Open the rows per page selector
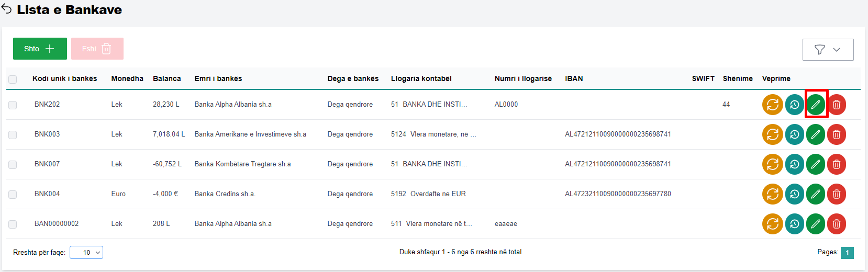Image resolution: width=868 pixels, height=272 pixels. point(86,253)
